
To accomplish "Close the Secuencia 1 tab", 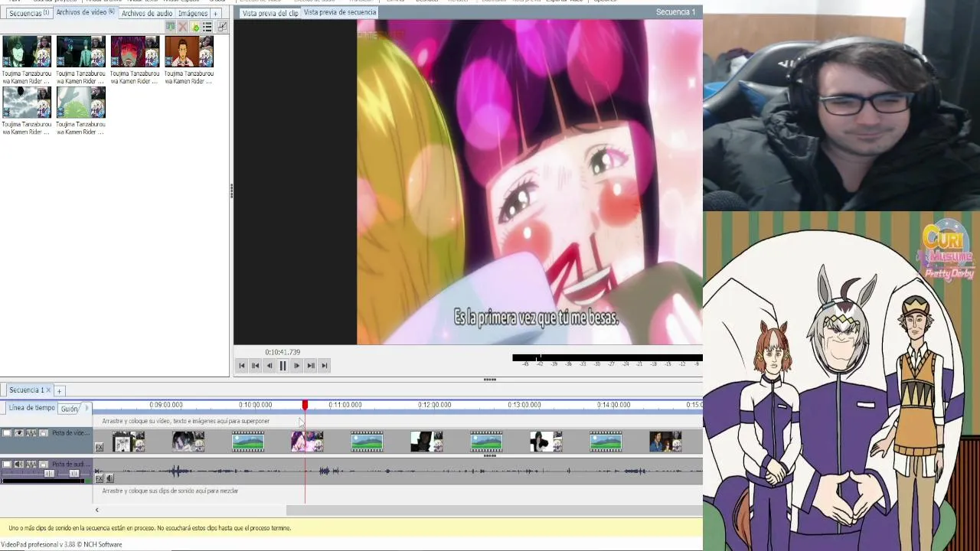I will point(48,390).
